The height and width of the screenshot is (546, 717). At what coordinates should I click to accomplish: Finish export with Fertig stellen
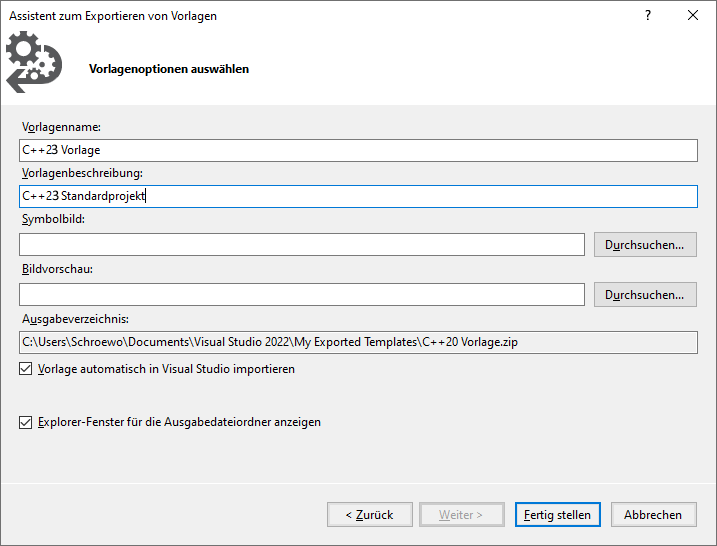[x=557, y=515]
